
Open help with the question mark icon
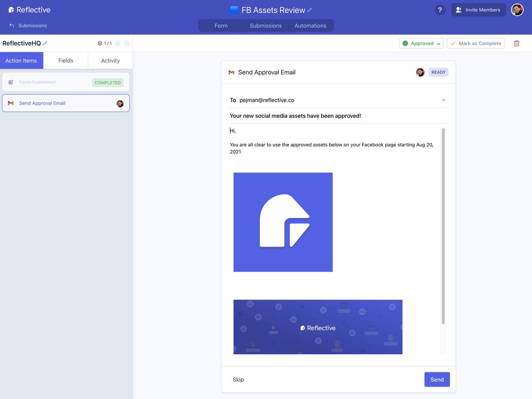440,10
